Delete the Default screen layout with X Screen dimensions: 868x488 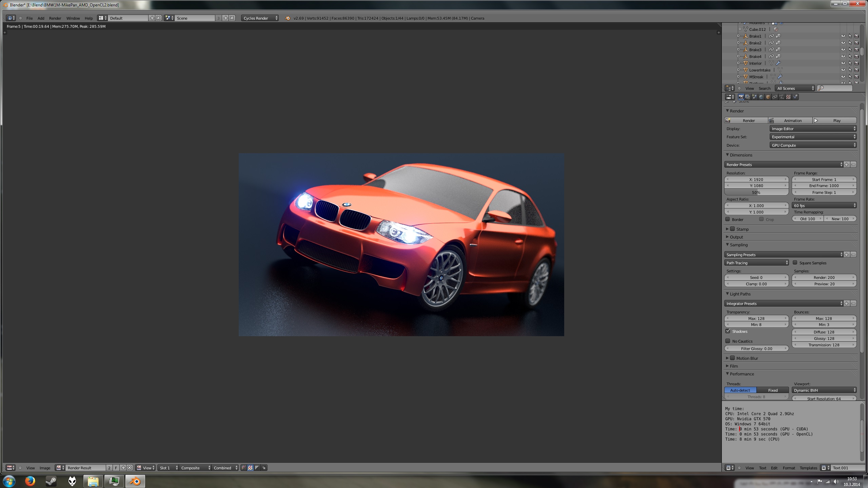(x=158, y=18)
